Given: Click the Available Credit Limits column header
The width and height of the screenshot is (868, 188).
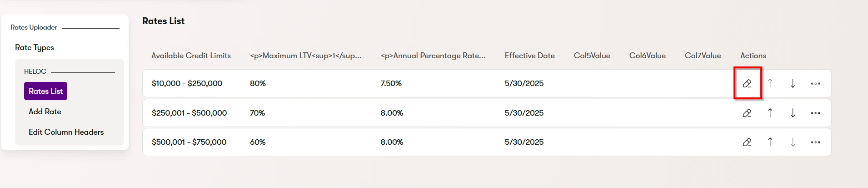Looking at the screenshot, I should pyautogui.click(x=191, y=56).
